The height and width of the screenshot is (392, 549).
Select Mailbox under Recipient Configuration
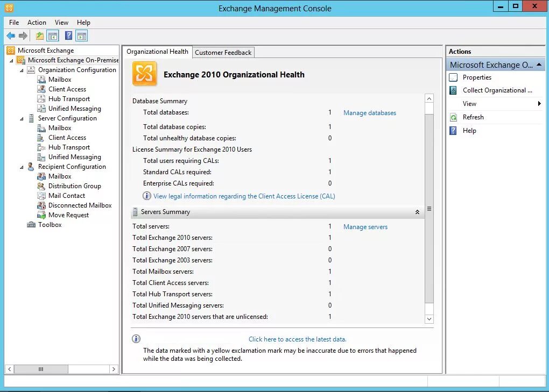click(60, 176)
